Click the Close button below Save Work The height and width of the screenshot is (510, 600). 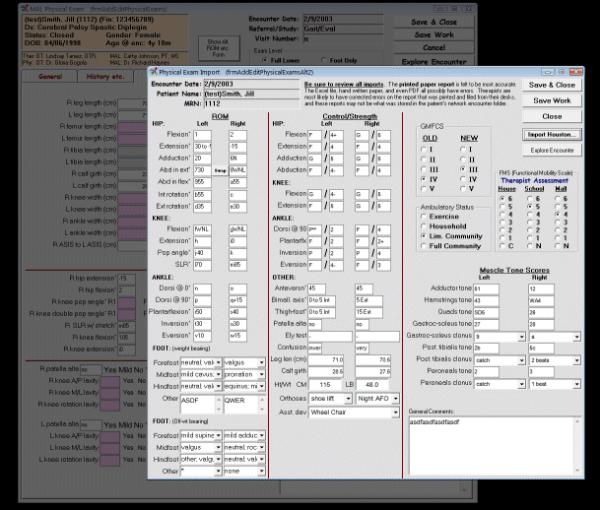[x=552, y=116]
